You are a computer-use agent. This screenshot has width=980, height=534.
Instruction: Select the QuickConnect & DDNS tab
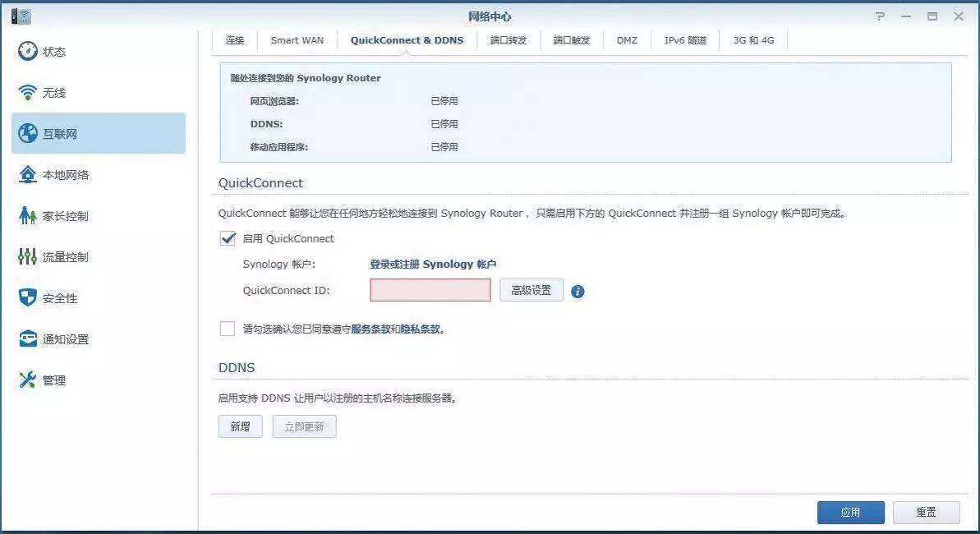tap(407, 40)
